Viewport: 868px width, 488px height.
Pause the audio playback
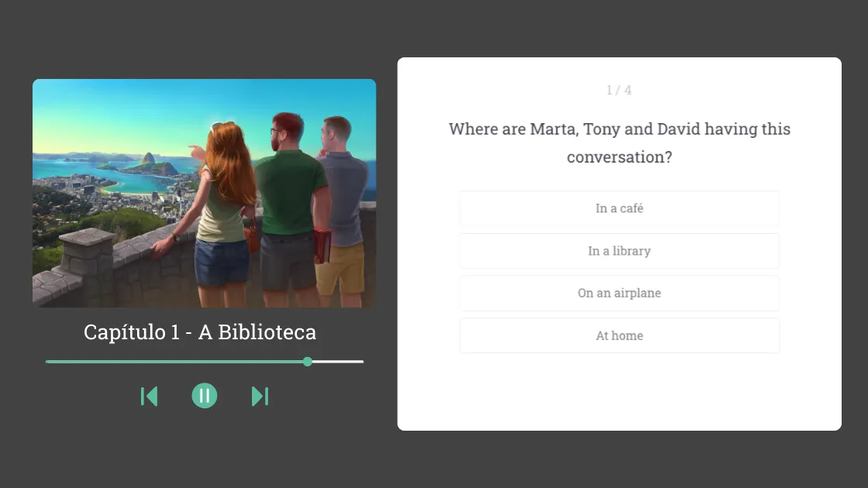[205, 396]
